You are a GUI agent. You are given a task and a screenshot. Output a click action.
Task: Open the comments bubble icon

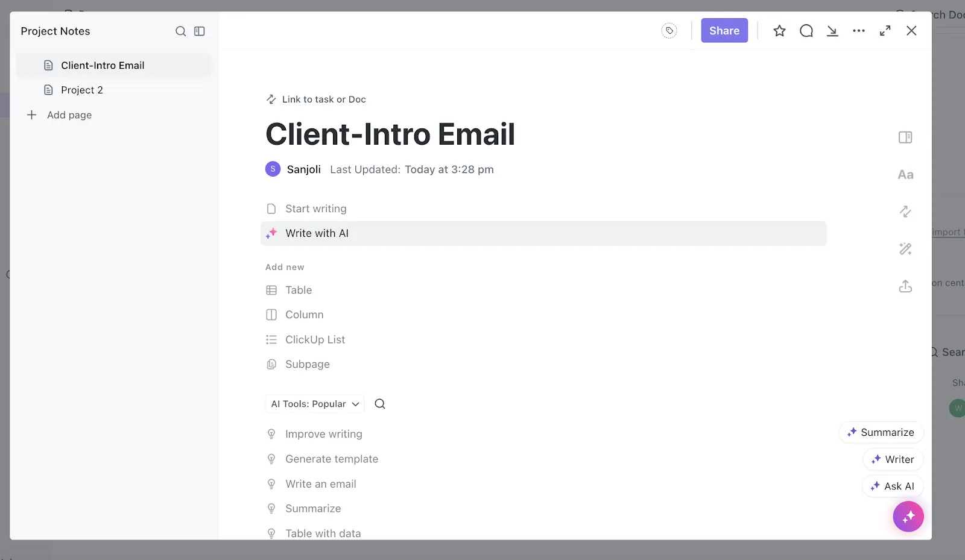tap(806, 31)
